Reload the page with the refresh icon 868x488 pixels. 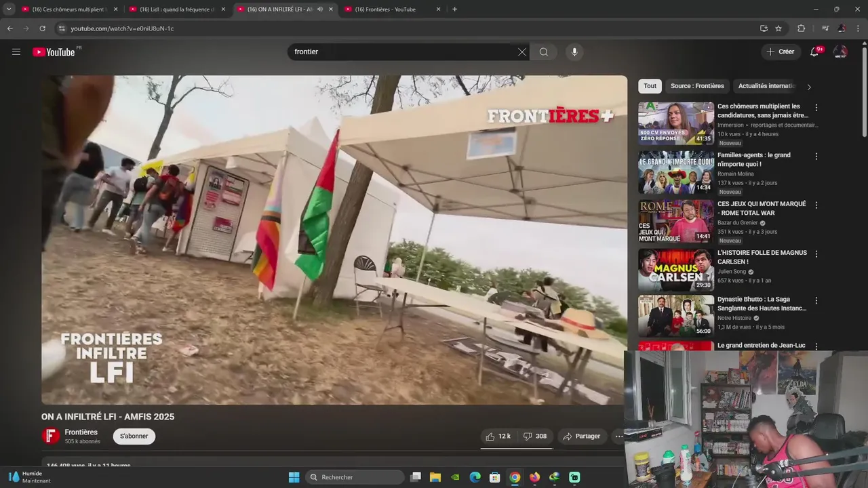point(42,28)
